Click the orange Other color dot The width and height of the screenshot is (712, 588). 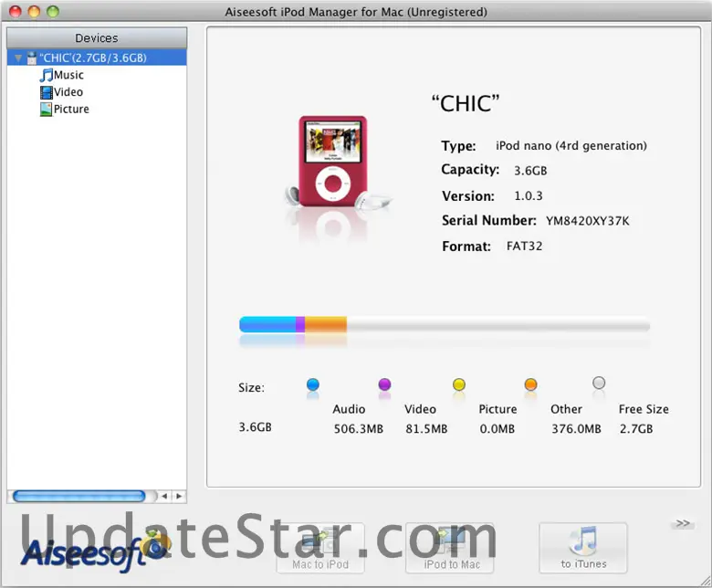click(531, 384)
